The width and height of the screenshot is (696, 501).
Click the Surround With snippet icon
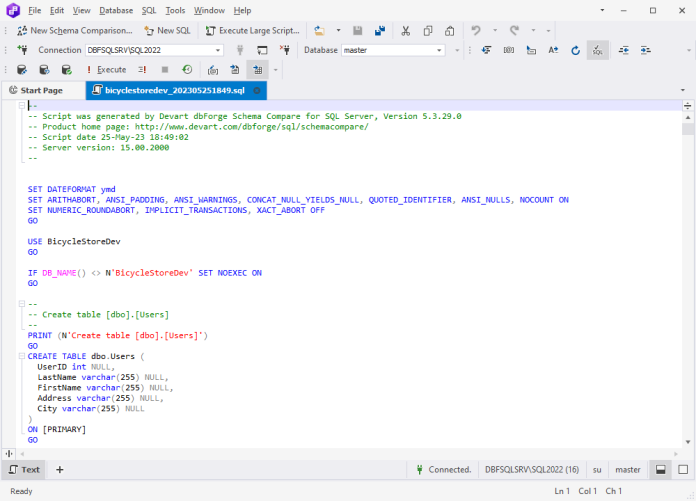pyautogui.click(x=531, y=50)
